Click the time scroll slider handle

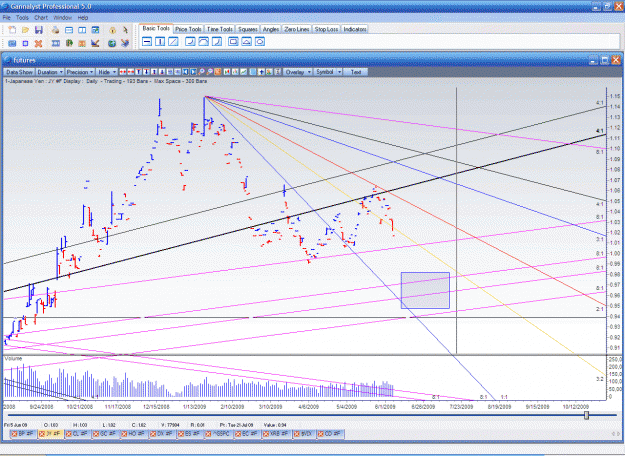(586, 415)
